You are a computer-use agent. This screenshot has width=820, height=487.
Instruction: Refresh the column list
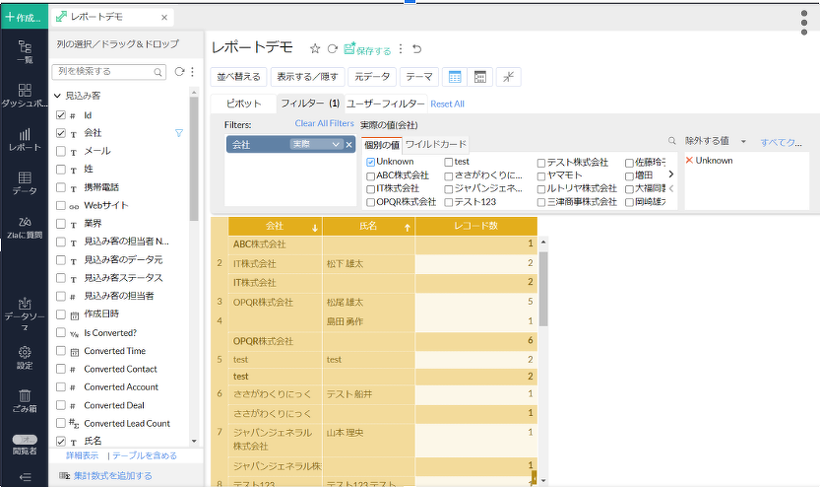179,72
